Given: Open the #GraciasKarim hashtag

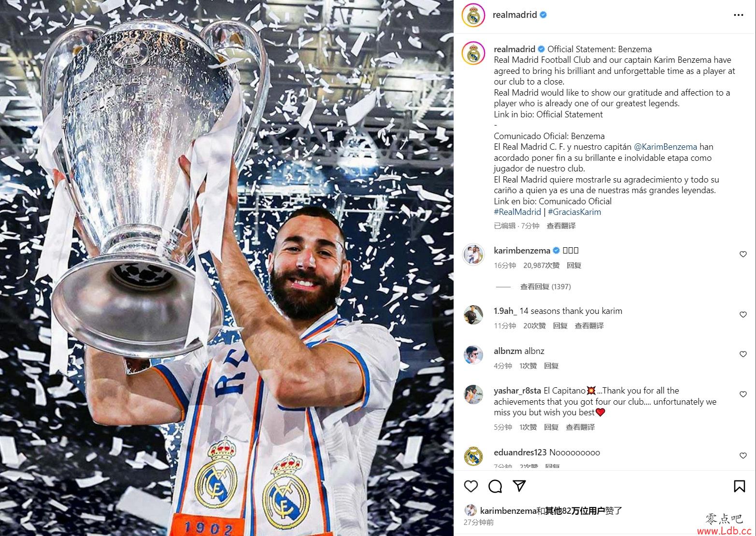Looking at the screenshot, I should 574,212.
